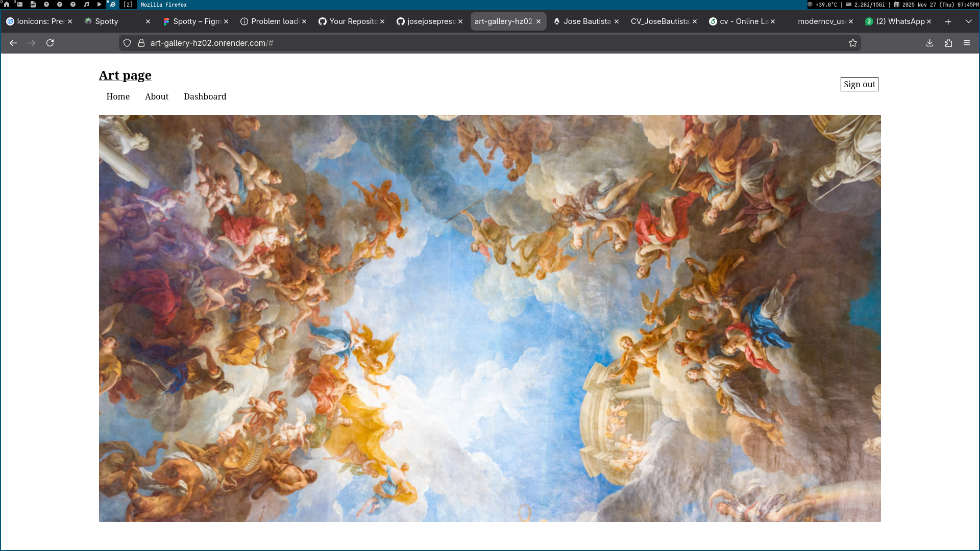The image size is (980, 551).
Task: Click the site padlock security icon
Action: pos(141,43)
